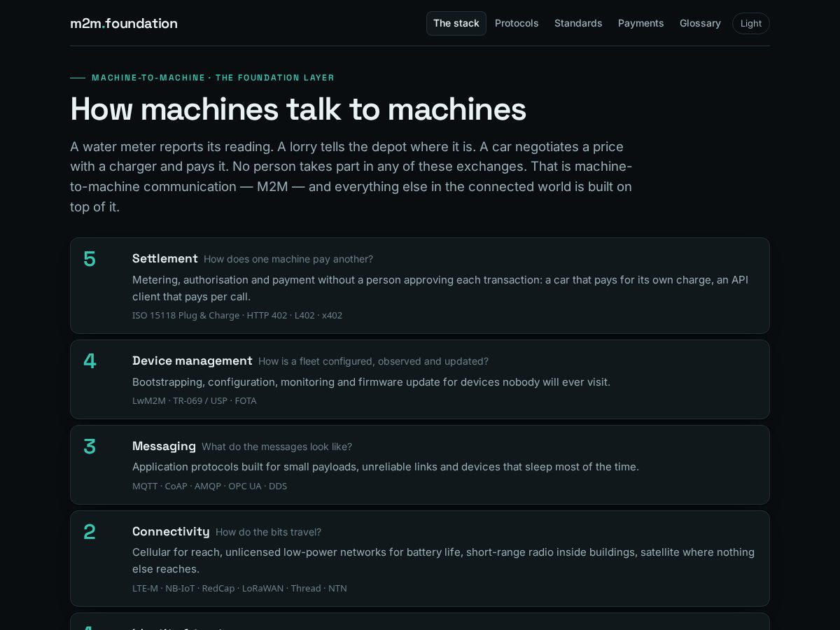Open the Standards nav item

click(x=578, y=23)
